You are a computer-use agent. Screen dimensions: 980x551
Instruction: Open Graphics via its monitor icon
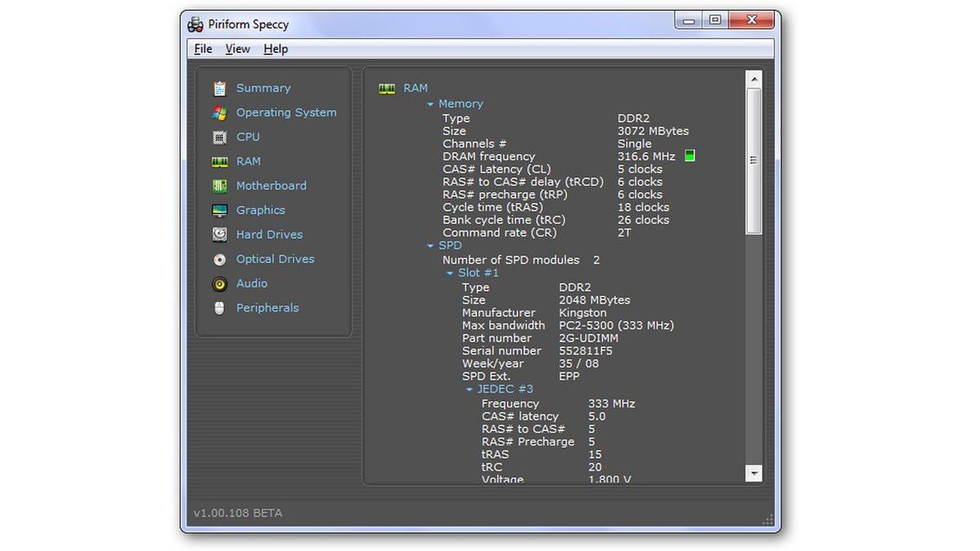click(x=219, y=211)
